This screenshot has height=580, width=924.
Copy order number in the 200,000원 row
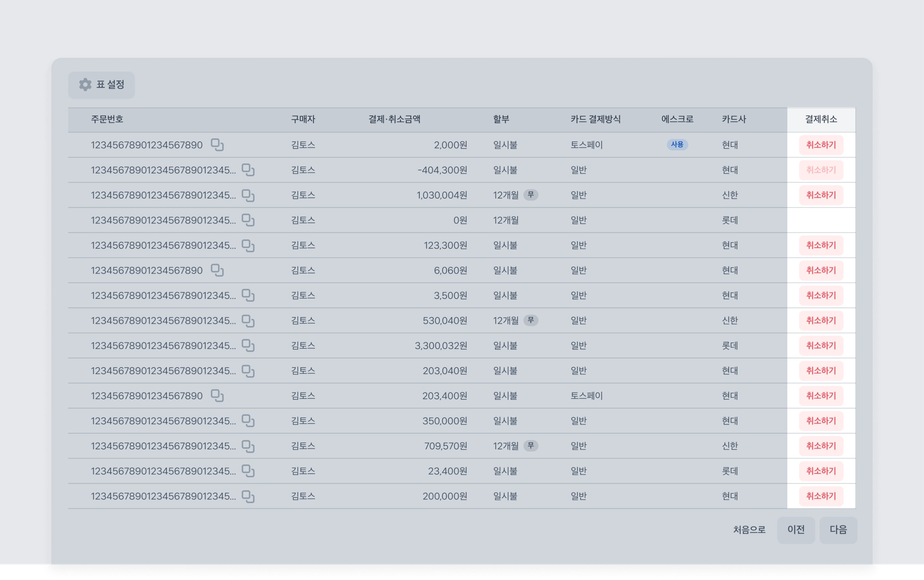coord(248,496)
